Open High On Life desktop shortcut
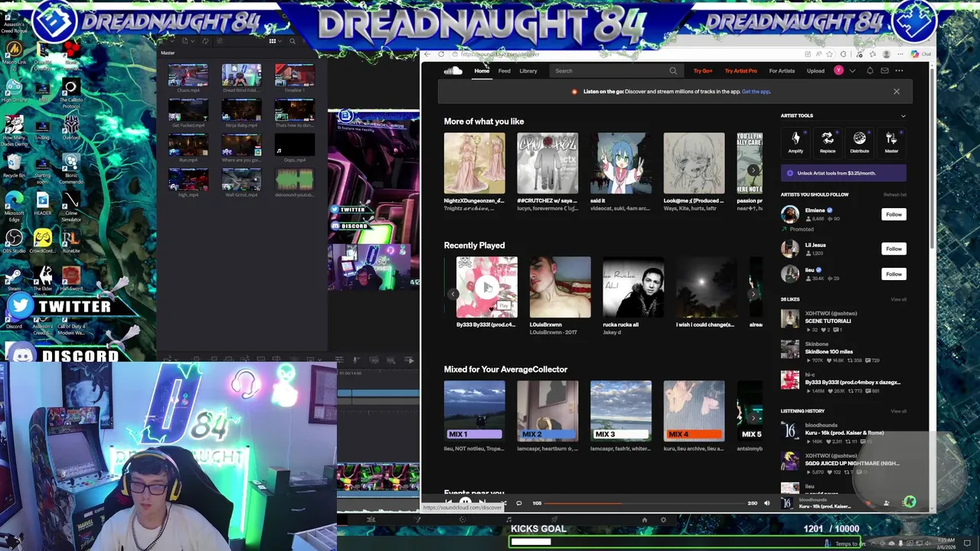Viewport: 980px width, 551px height. 14,91
